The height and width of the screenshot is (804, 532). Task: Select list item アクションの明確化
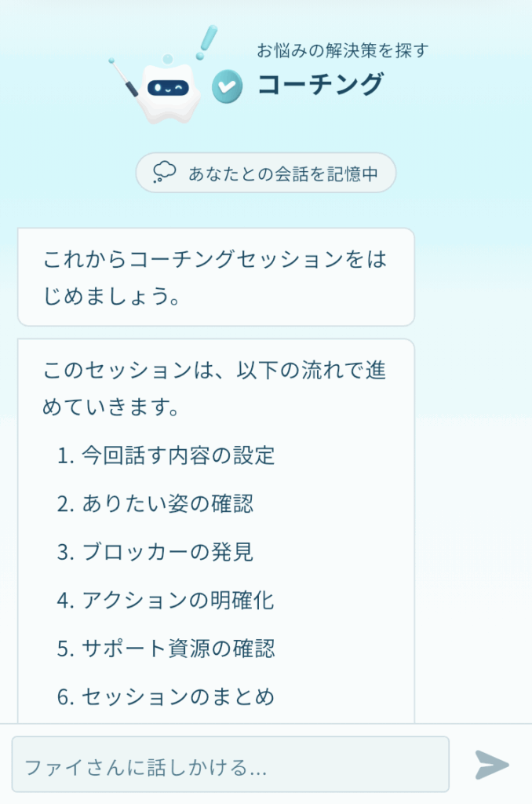166,600
